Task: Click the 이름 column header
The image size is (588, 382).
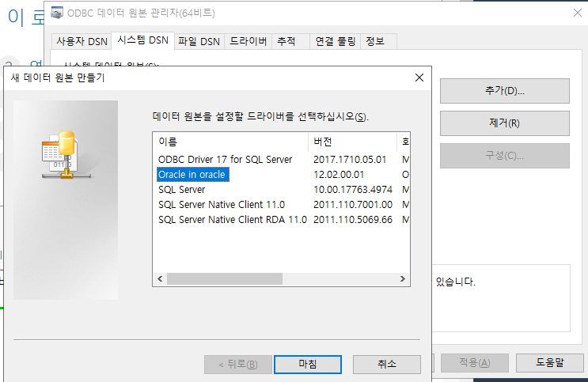Action: coord(230,142)
